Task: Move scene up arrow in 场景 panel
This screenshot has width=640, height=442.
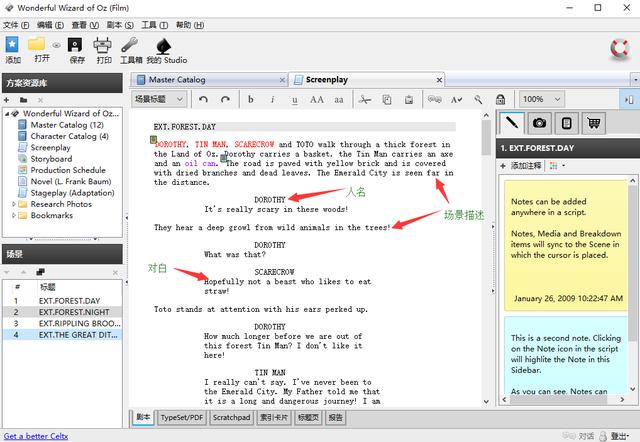Action: click(x=23, y=272)
